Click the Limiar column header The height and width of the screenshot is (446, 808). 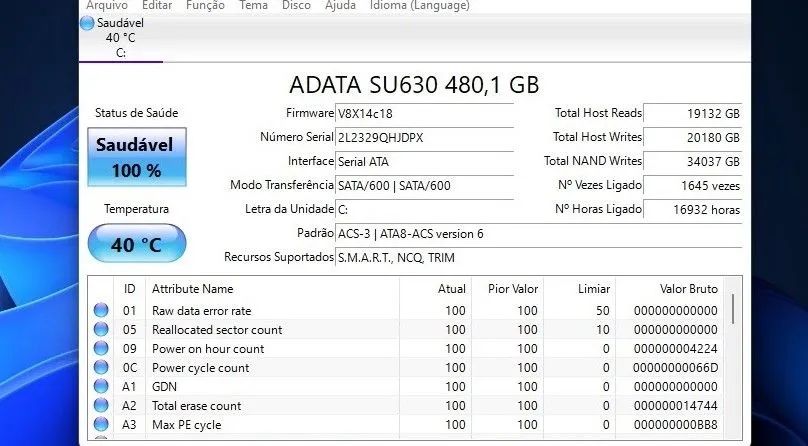(580, 289)
